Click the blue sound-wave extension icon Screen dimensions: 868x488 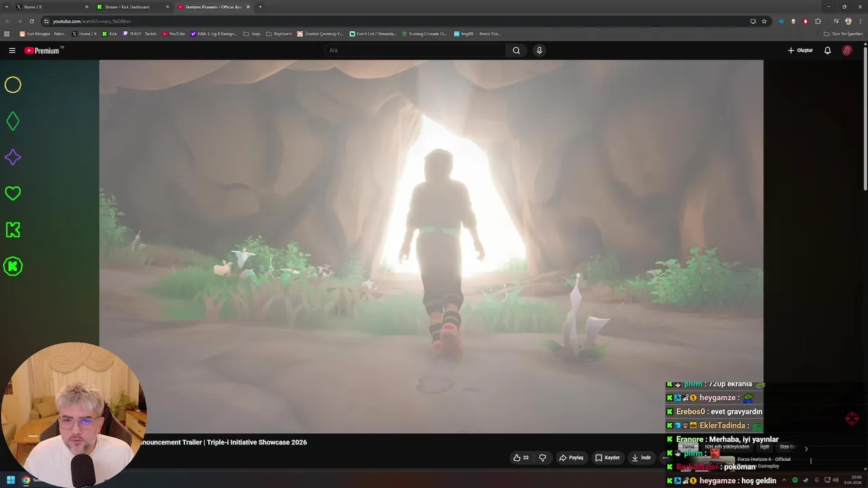pos(781,21)
